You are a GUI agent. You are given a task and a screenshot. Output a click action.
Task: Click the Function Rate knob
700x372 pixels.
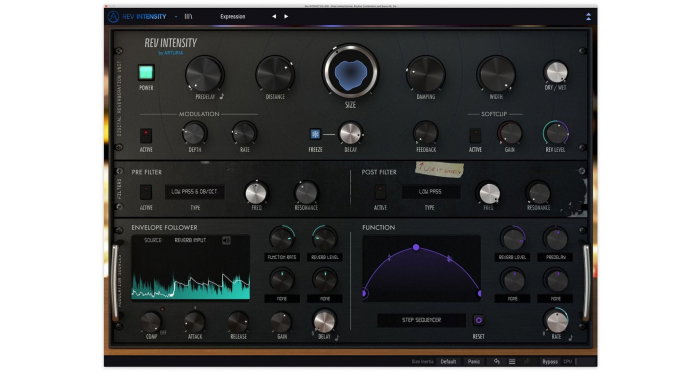point(556,322)
